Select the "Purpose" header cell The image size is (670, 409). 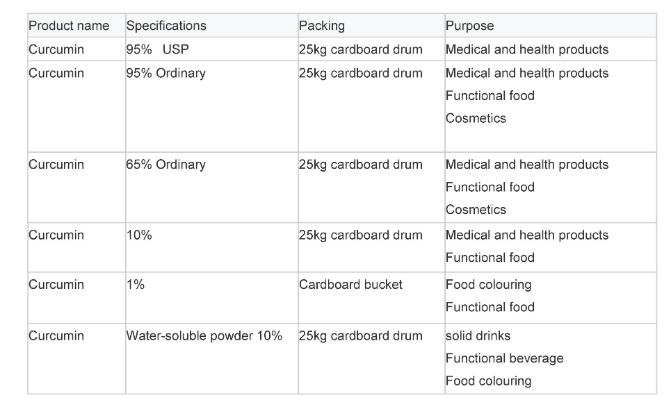(x=470, y=26)
